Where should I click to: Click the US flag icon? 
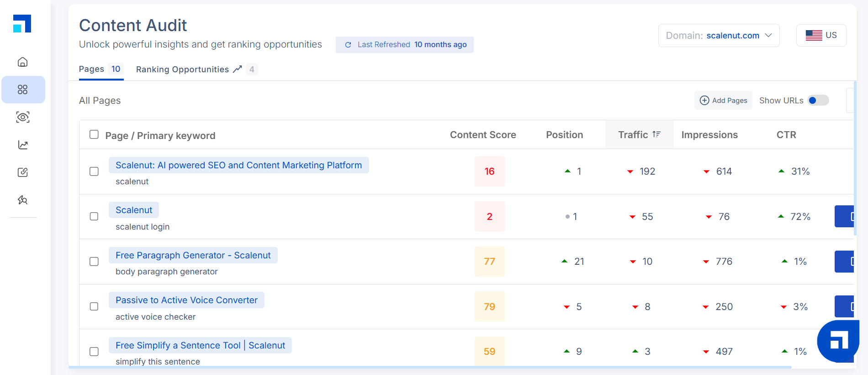pyautogui.click(x=814, y=35)
